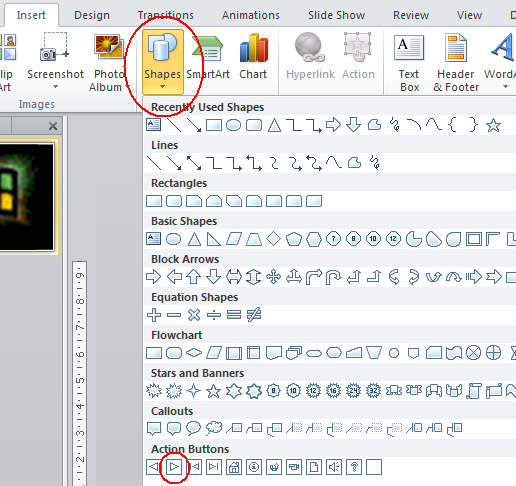Select the Up Arrow block arrow
The width and height of the screenshot is (516, 486).
[x=194, y=277]
